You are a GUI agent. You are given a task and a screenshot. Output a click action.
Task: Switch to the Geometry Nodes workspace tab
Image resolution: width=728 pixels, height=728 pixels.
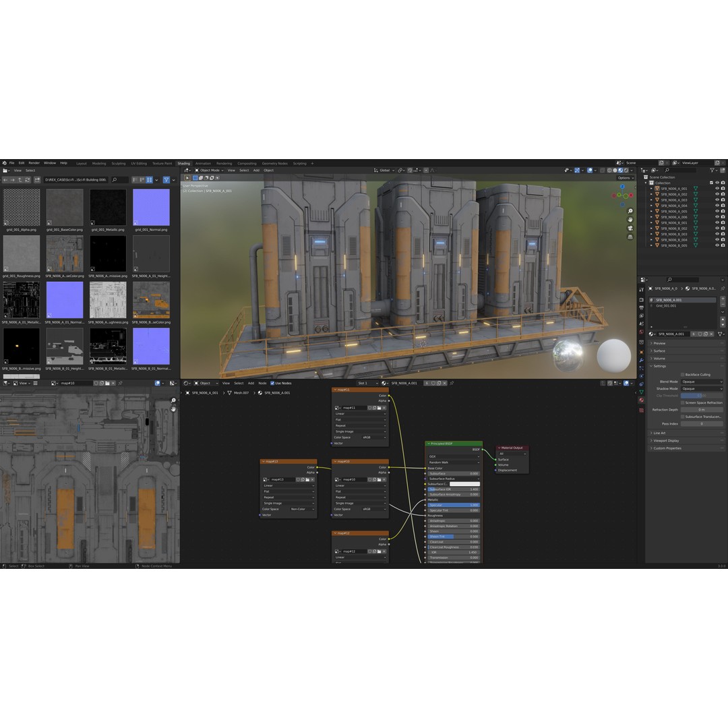[x=275, y=163]
